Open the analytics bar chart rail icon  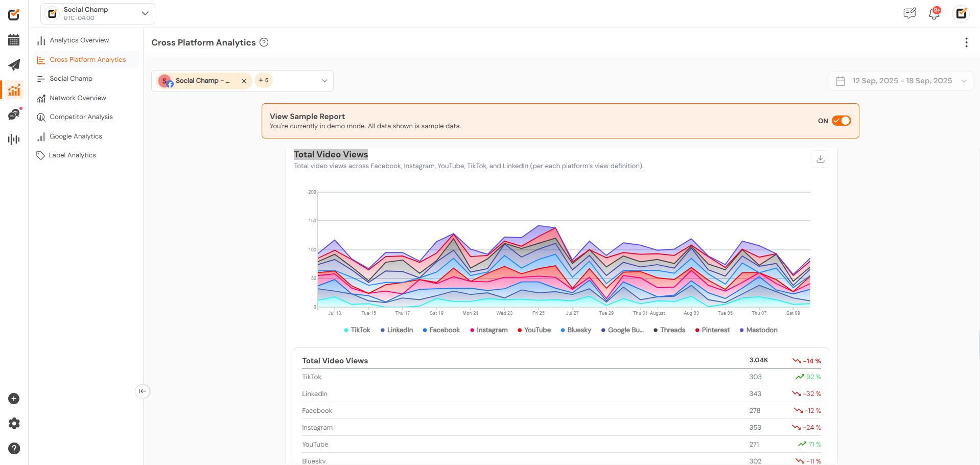pyautogui.click(x=14, y=89)
